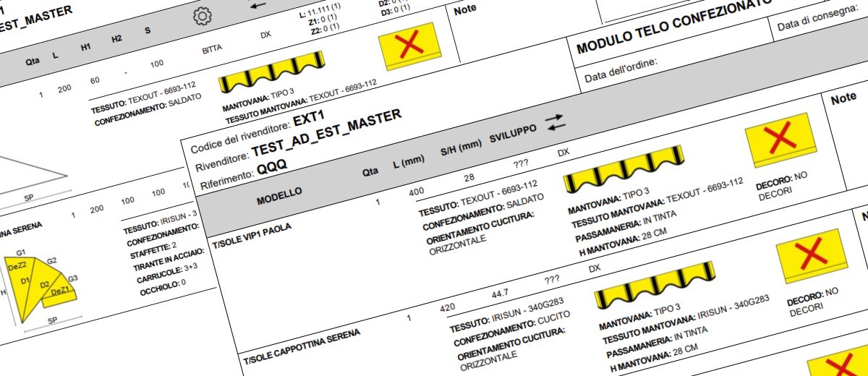Click the double-arrow icon next to SVILUPPO
The height and width of the screenshot is (376, 868).
(555, 124)
